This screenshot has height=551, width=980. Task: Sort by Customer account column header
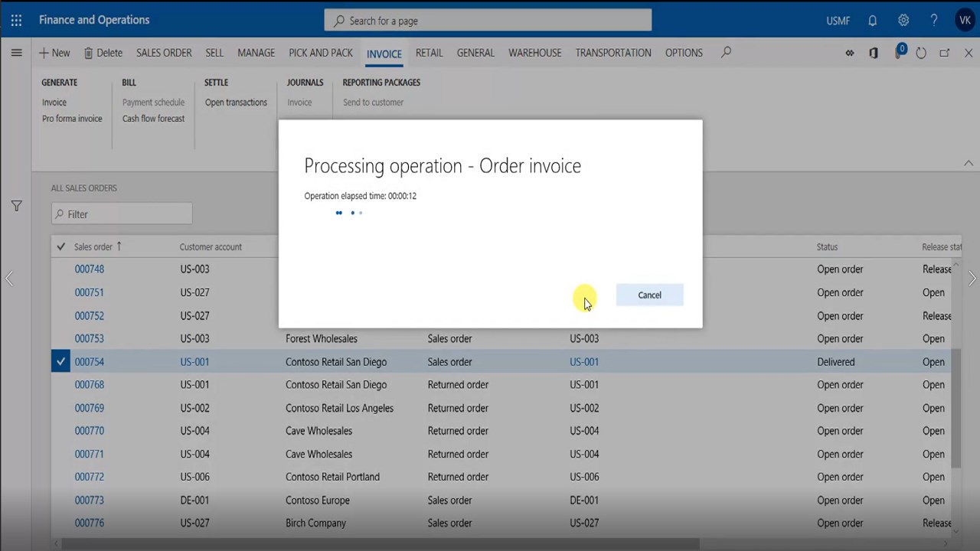click(x=211, y=247)
